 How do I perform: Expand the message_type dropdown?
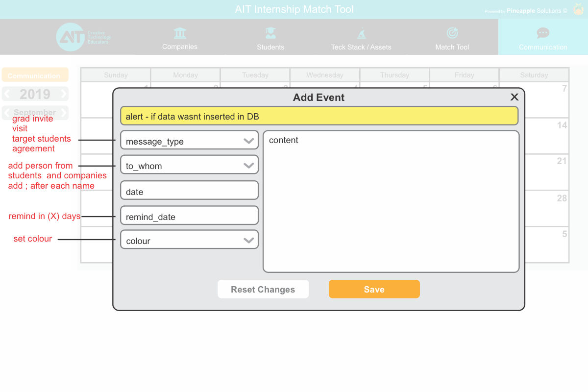tap(248, 141)
